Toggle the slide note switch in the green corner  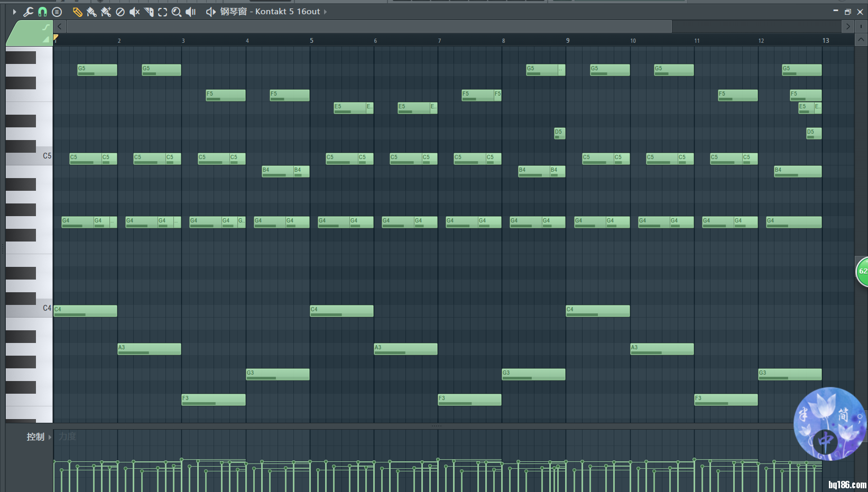(46, 27)
